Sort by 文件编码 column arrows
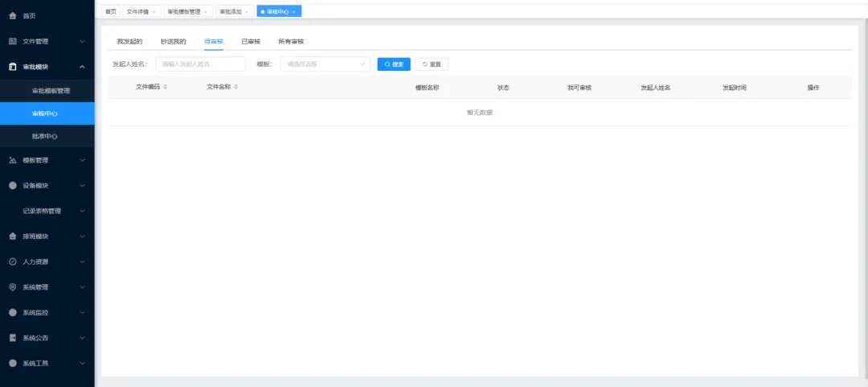Screen dimensions: 868x387 [x=165, y=87]
